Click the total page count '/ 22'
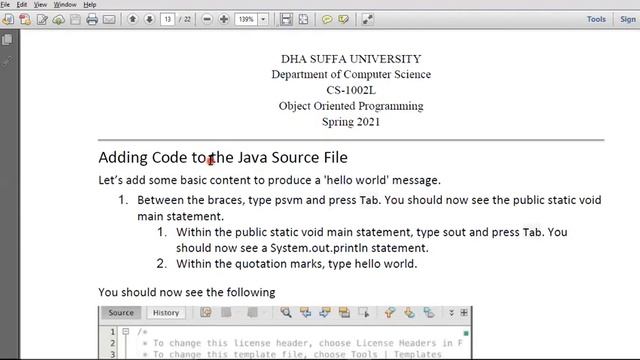The height and width of the screenshot is (360, 640). point(184,19)
